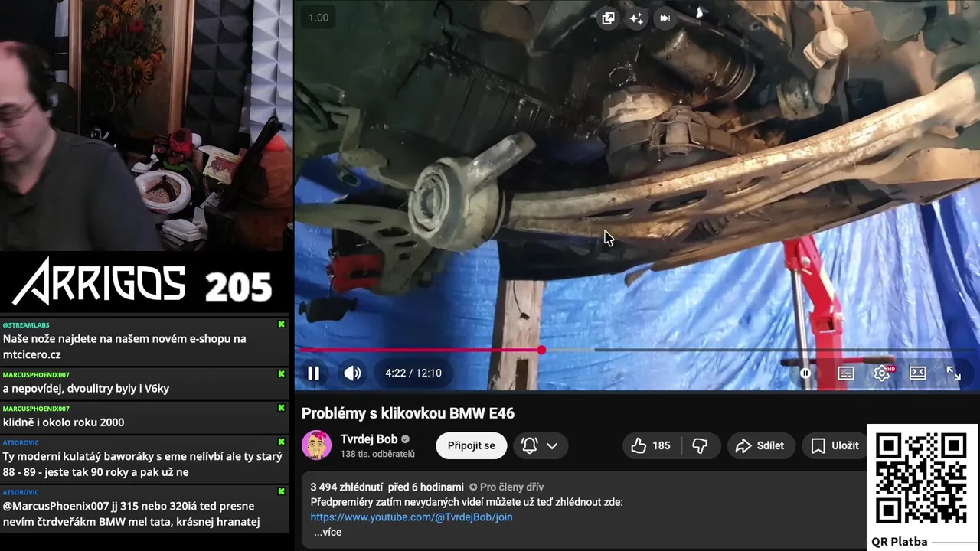Click the 4:22 / 12:10 time display

413,373
